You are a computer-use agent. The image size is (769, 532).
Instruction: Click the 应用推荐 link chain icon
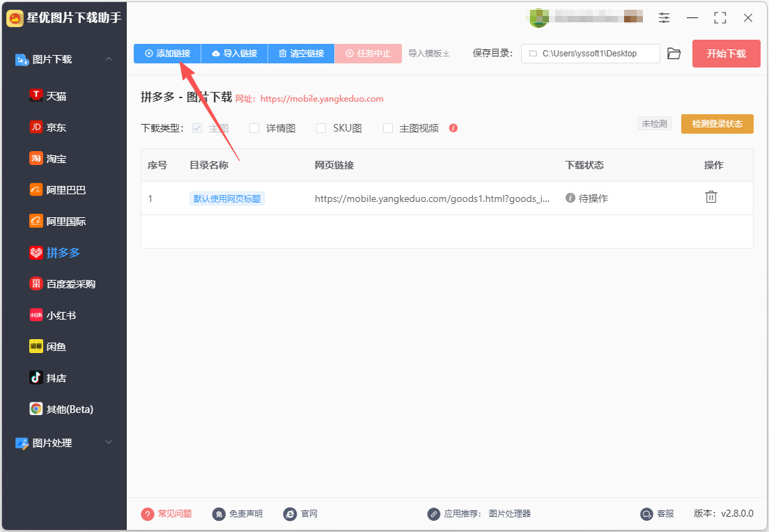coord(433,514)
